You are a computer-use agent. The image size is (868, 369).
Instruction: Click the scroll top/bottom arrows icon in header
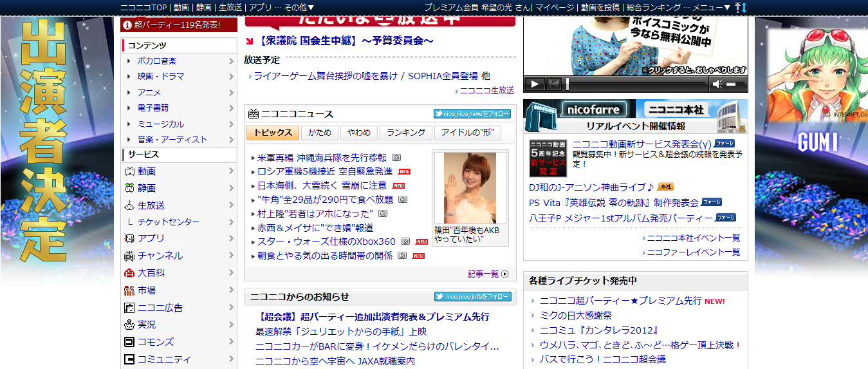coord(741,7)
